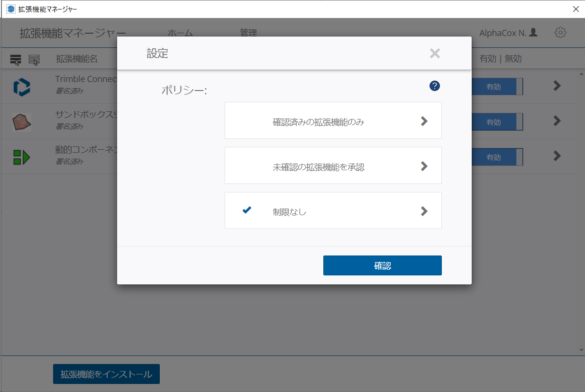This screenshot has height=392, width=585.
Task: Click the select-all rows icon
Action: 16,60
